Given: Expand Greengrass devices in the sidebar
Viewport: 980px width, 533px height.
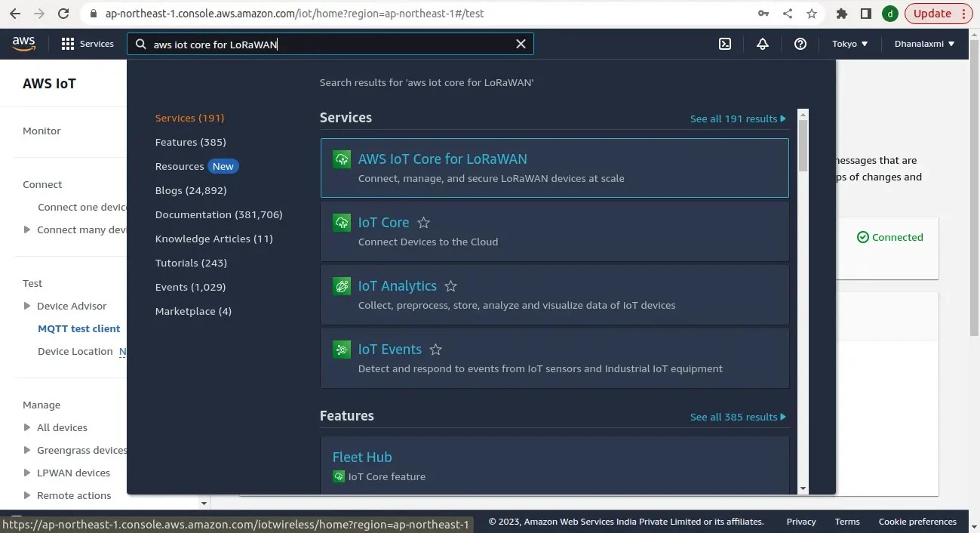Looking at the screenshot, I should coord(28,450).
